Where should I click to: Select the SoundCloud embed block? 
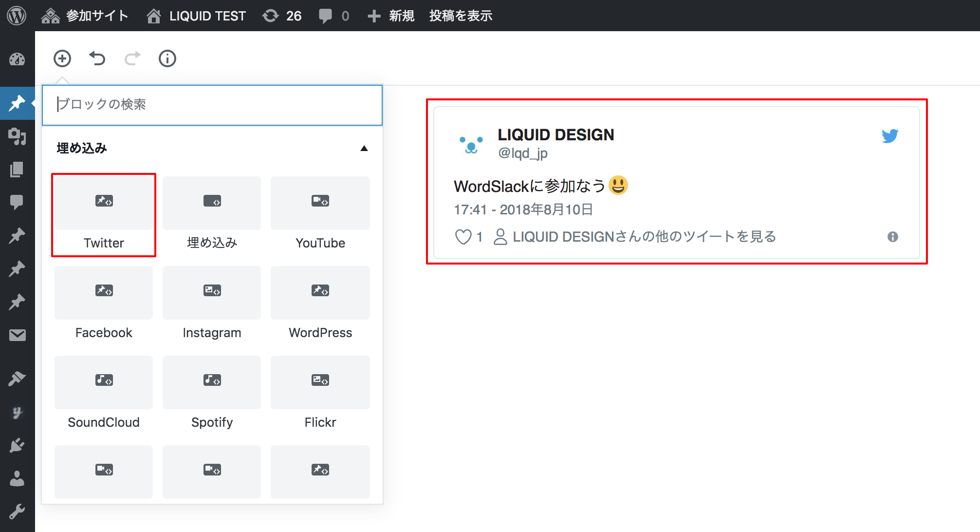pos(104,394)
